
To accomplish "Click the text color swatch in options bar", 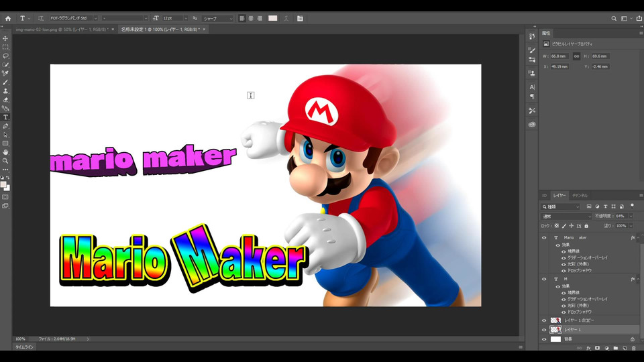I will pos(273,18).
